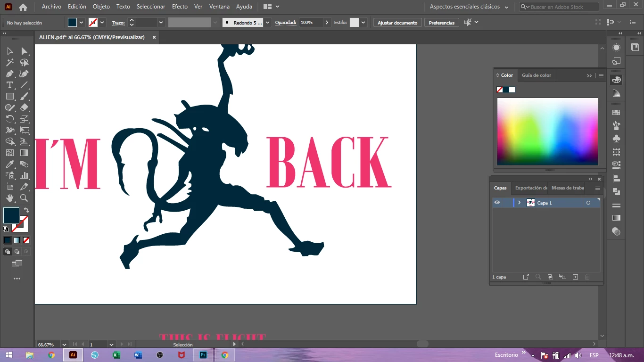
Task: Open the Ventana menu
Action: (x=219, y=7)
